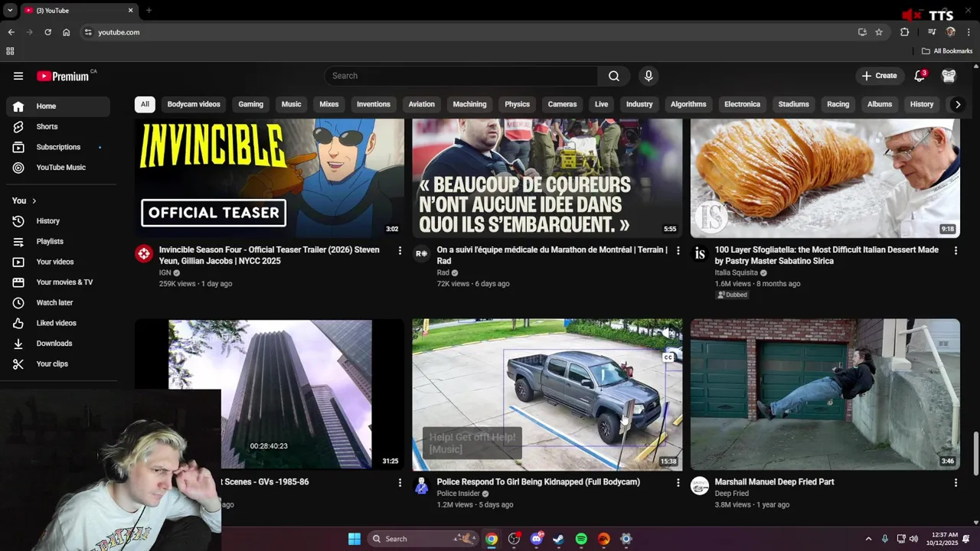Open options menu for Invincible teaser video
The image size is (980, 551).
(400, 250)
